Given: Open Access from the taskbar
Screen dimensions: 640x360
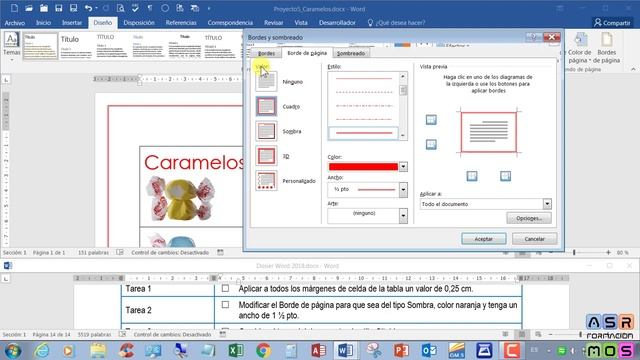Looking at the screenshot, I should click(318, 350).
